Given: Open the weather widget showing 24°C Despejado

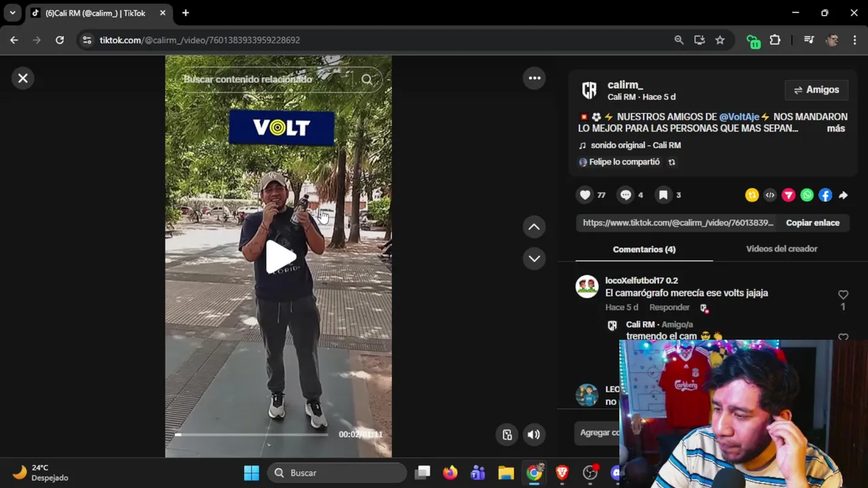Looking at the screenshot, I should click(41, 473).
